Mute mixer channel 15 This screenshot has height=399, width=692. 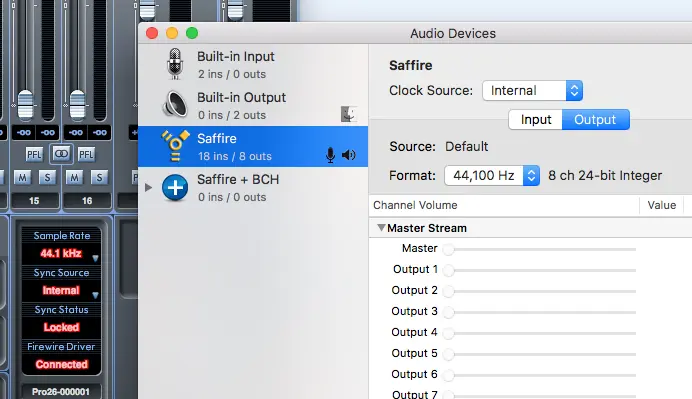[22, 177]
